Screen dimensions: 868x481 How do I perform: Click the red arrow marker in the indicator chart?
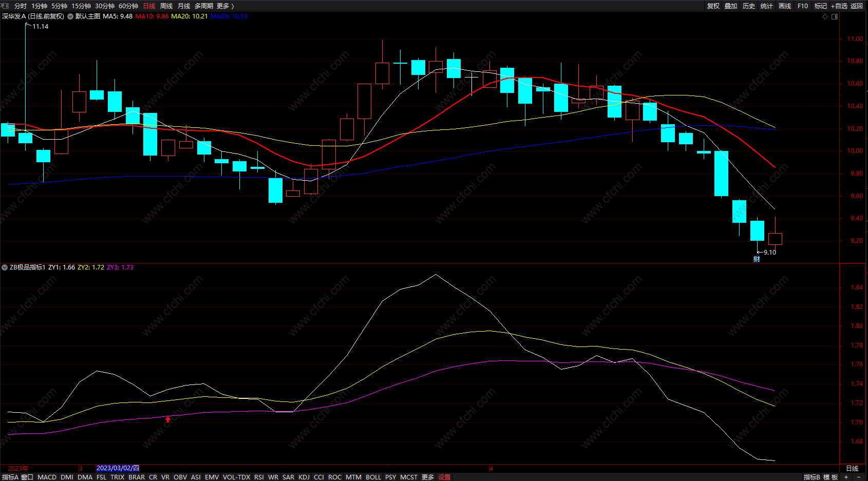(x=168, y=419)
